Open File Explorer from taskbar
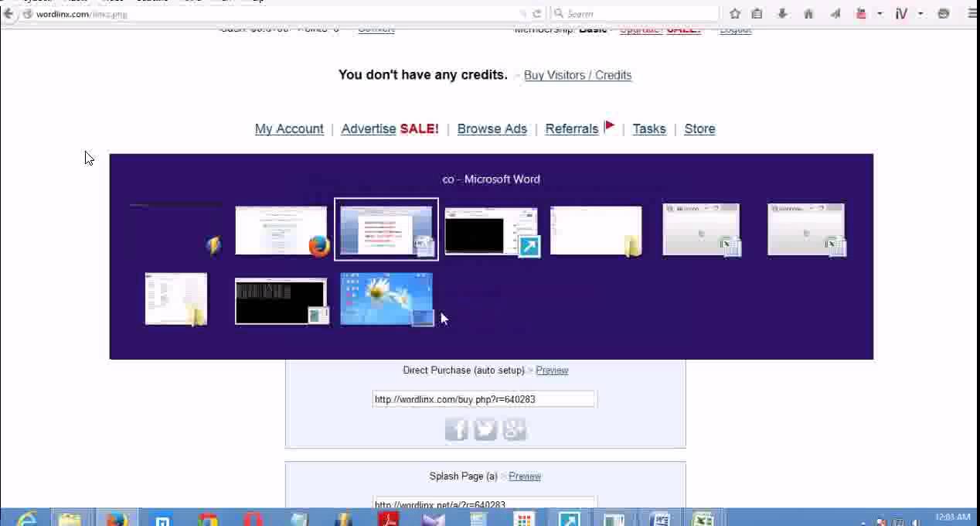The width and height of the screenshot is (980, 526). (70, 518)
